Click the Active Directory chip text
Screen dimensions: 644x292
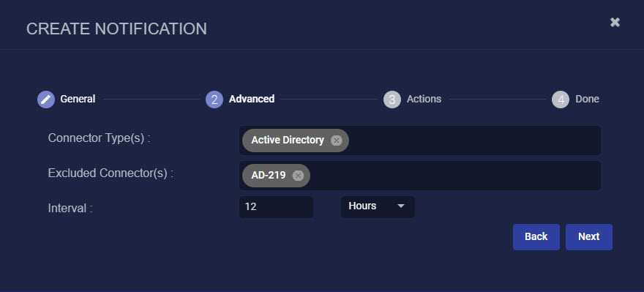[288, 140]
